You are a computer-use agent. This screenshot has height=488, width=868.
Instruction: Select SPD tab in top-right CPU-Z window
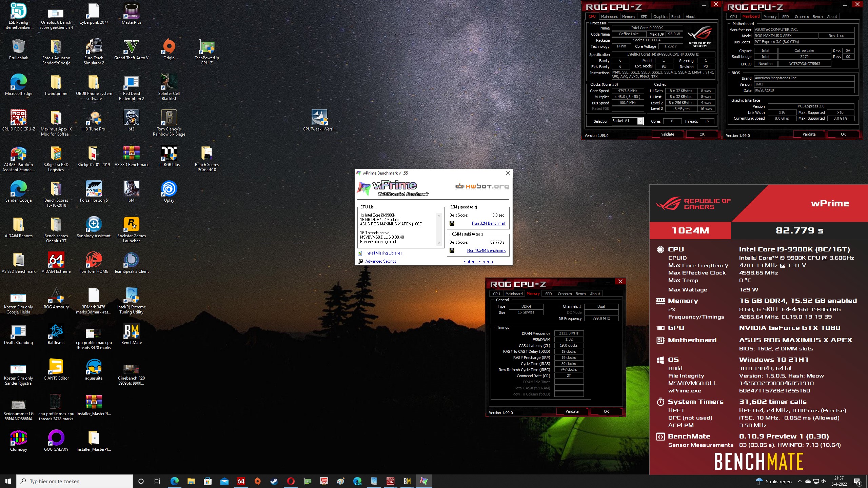tap(785, 17)
